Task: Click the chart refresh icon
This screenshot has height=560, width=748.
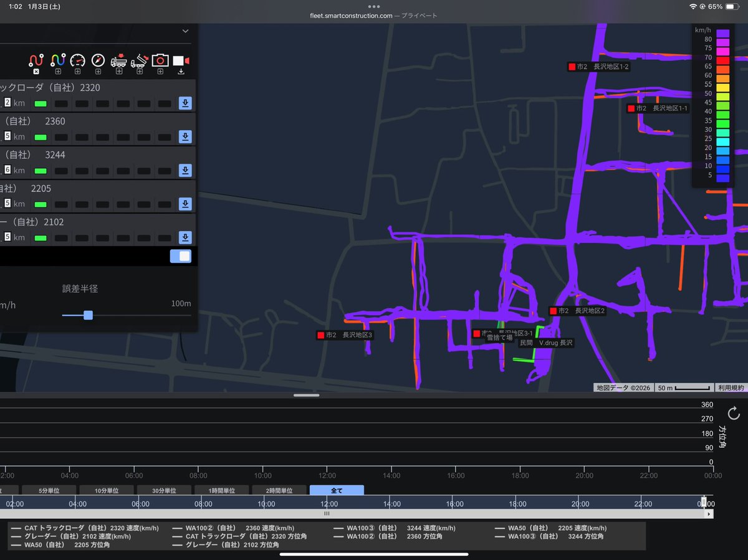Action: [734, 413]
